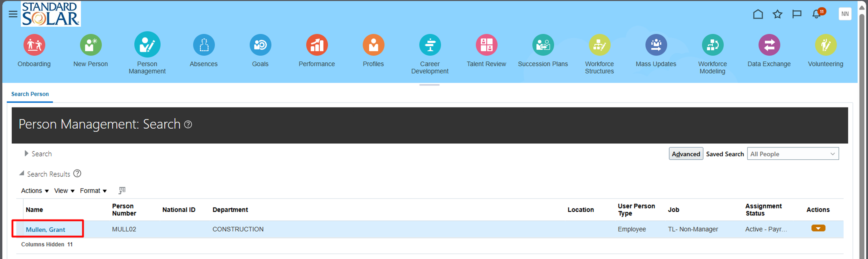Screen dimensions: 868x259
Task: Open row actions dropdown for Mullen, Grant
Action: click(818, 228)
